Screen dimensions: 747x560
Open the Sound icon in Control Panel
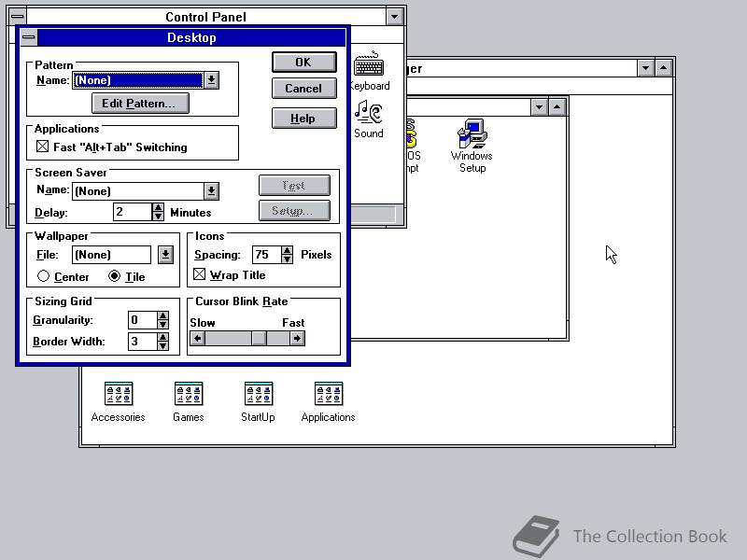(x=369, y=119)
